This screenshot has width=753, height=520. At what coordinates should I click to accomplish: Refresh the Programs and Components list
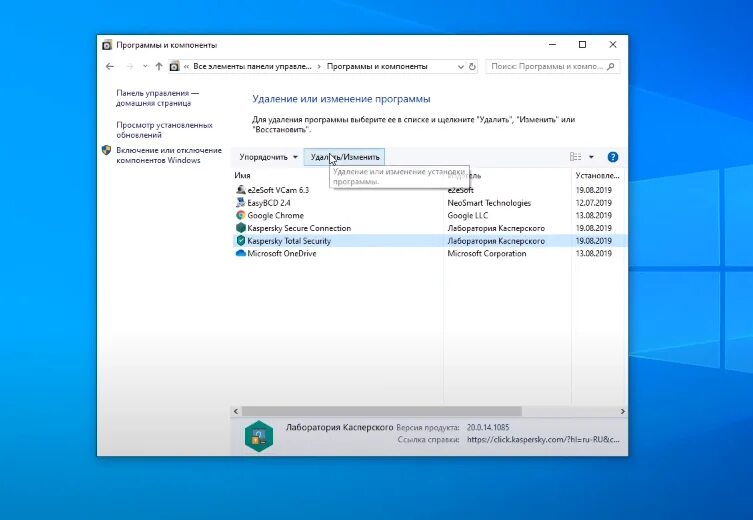(x=472, y=67)
